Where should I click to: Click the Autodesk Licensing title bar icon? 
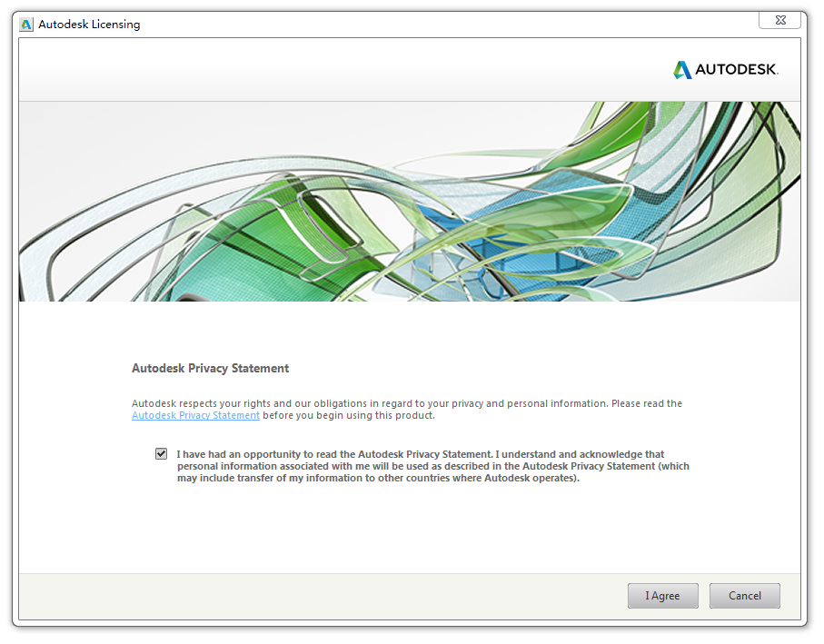click(25, 25)
